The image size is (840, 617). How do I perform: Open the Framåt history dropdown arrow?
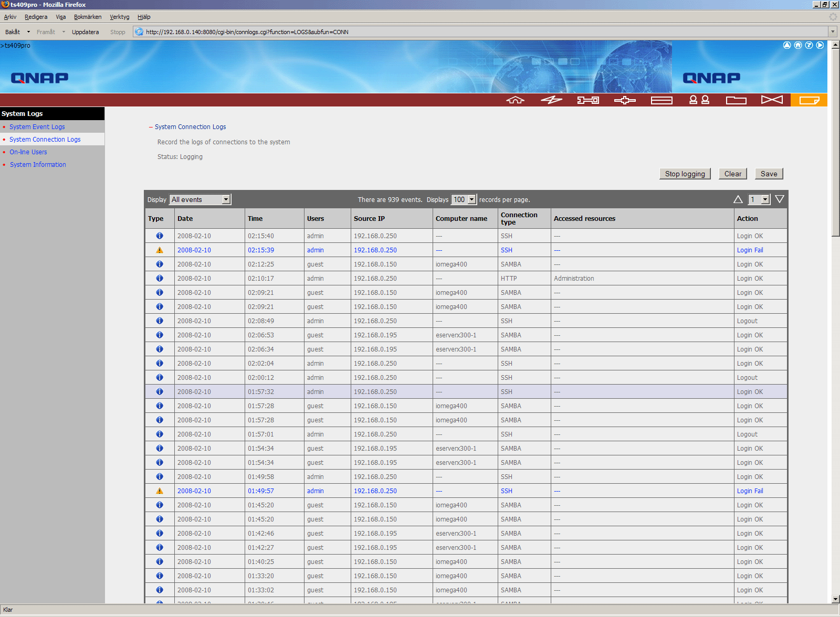tap(64, 32)
